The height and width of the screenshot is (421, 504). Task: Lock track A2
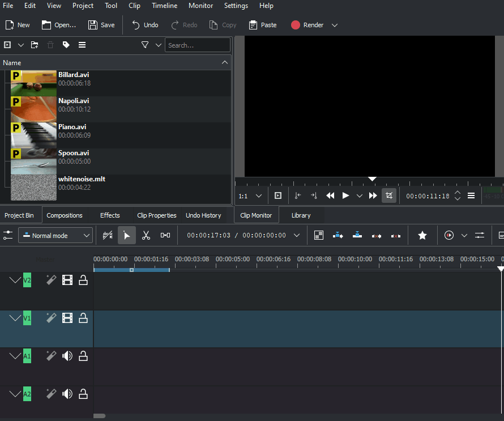click(x=83, y=394)
